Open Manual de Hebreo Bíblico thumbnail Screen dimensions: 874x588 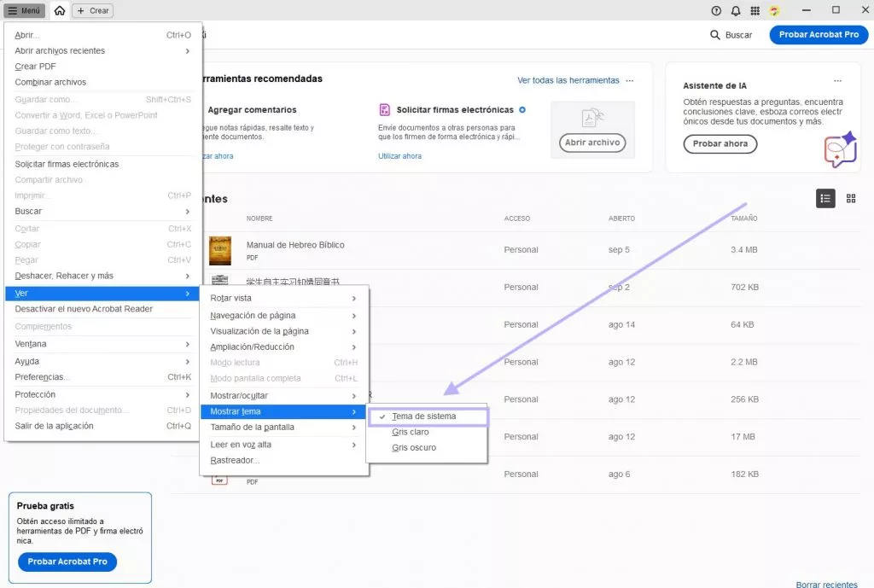(x=219, y=250)
